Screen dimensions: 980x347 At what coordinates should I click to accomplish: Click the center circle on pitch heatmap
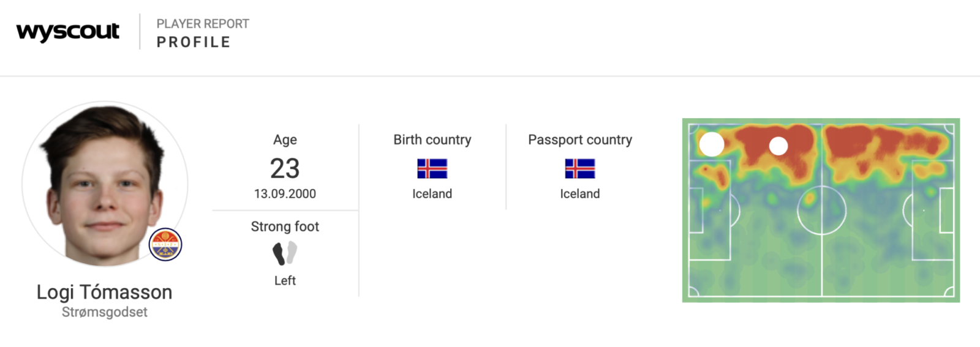821,211
